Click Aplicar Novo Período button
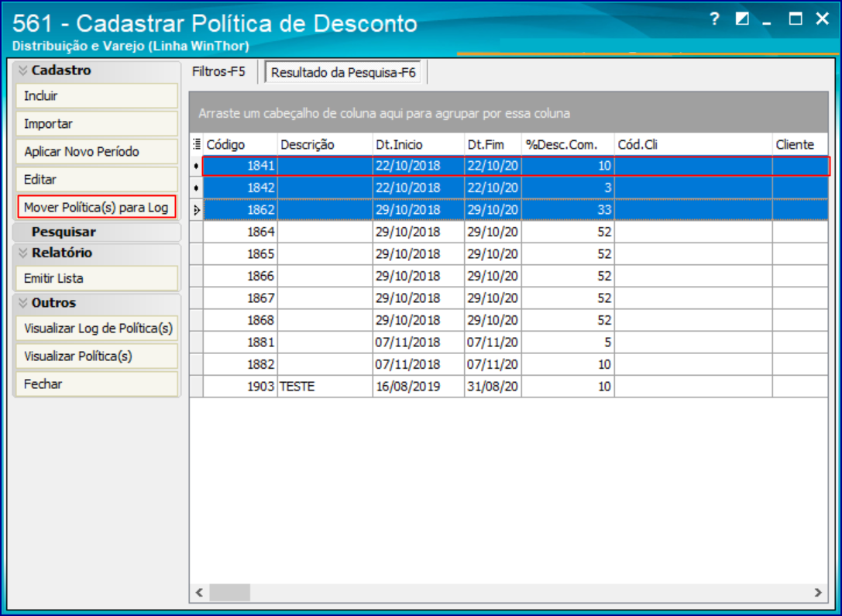The width and height of the screenshot is (842, 616). 97,152
